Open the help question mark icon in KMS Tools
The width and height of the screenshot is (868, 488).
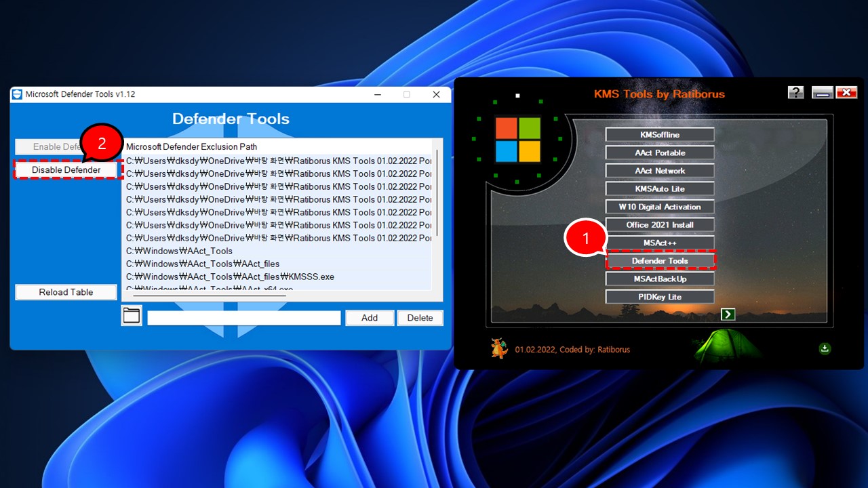point(795,93)
